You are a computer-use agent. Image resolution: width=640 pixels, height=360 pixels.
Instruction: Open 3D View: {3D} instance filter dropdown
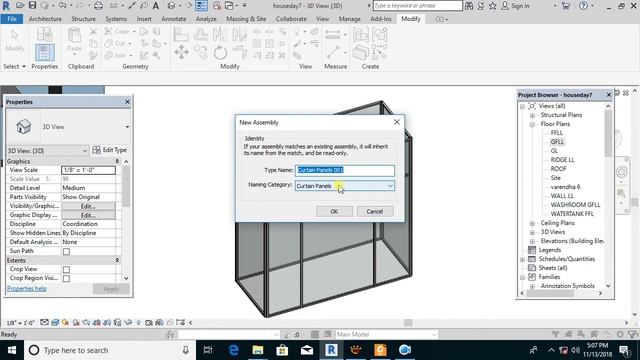(47, 151)
